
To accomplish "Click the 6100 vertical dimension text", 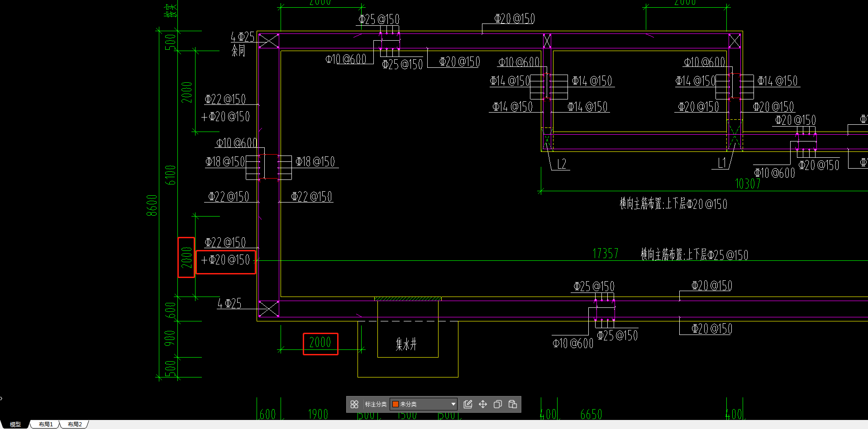I will (170, 175).
